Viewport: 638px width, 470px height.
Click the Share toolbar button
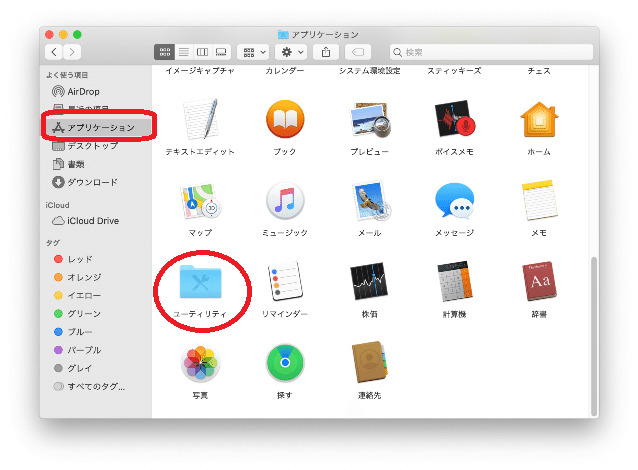coord(326,52)
